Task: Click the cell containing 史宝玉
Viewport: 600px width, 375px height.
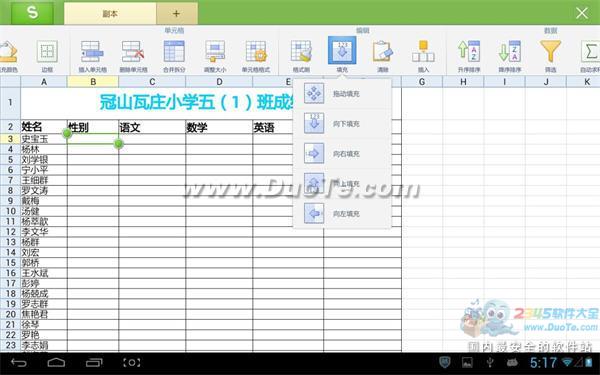Action: point(44,139)
